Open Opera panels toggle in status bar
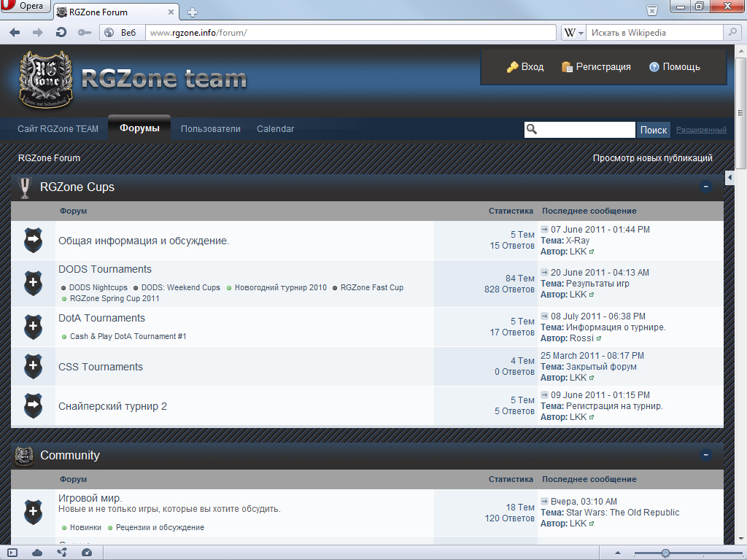This screenshot has height=560, width=747. click(x=12, y=553)
